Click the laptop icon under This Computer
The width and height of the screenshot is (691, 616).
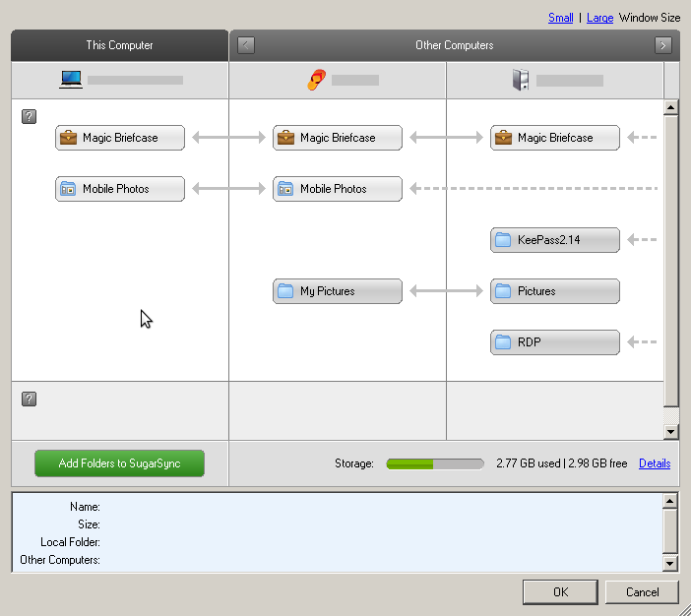click(71, 80)
